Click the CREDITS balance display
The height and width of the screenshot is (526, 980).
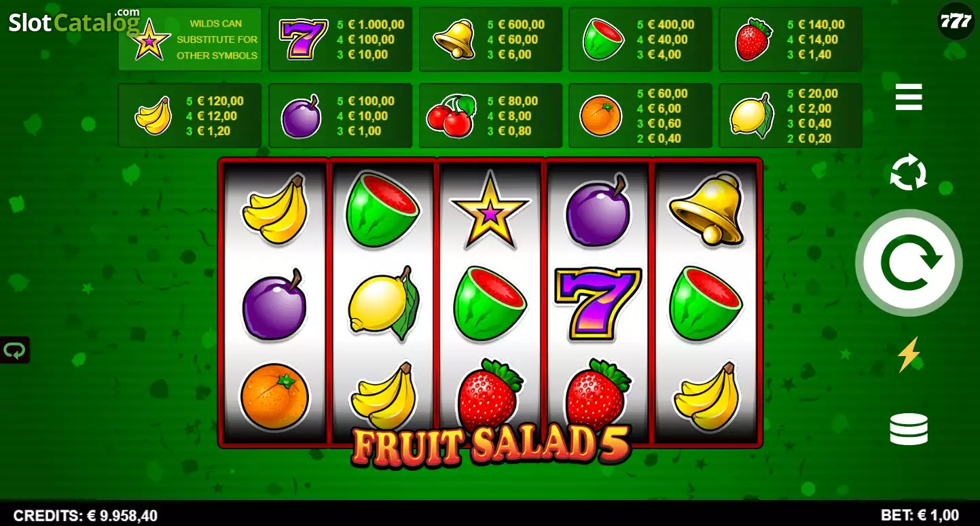86,516
